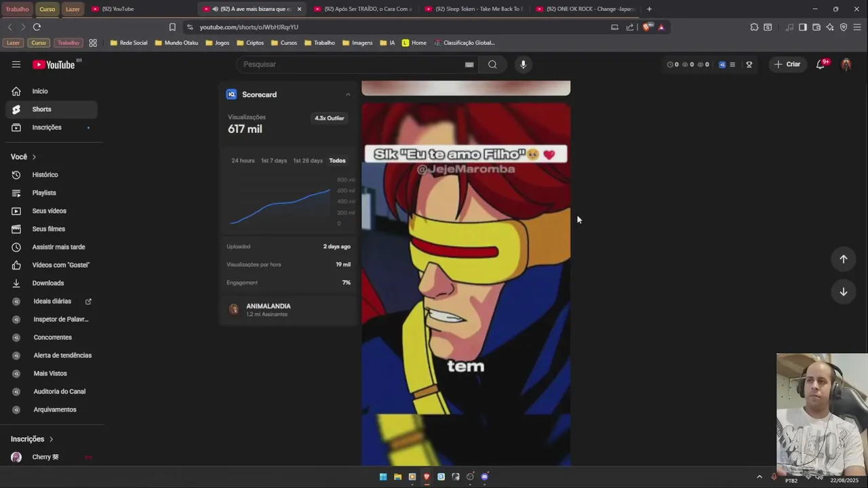The image size is (868, 488).
Task: Open the Brave VPN shield icon
Action: (x=844, y=27)
